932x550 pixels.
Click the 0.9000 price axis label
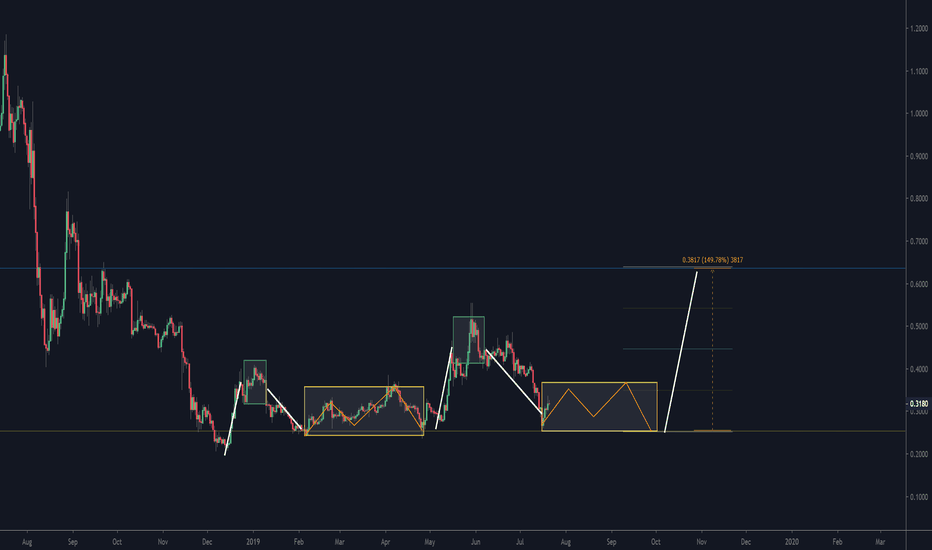(919, 156)
